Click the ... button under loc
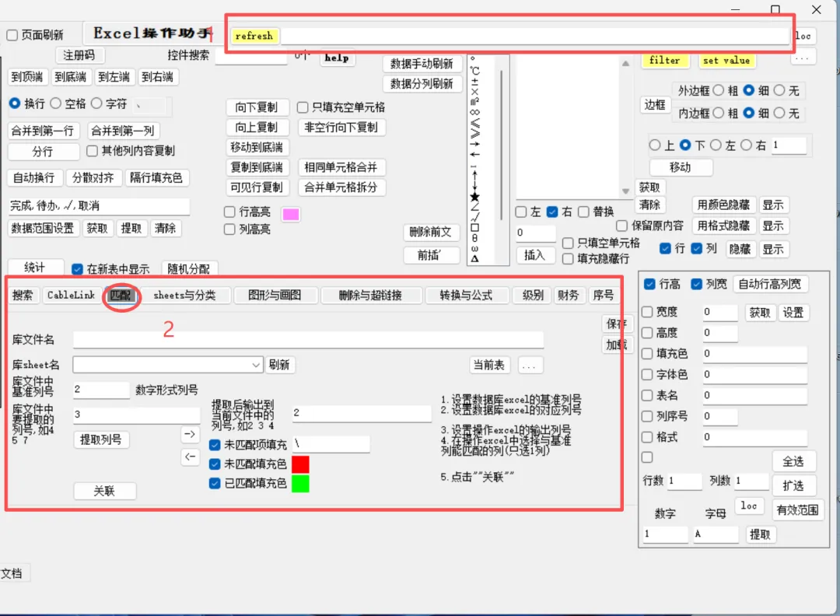 click(x=802, y=57)
